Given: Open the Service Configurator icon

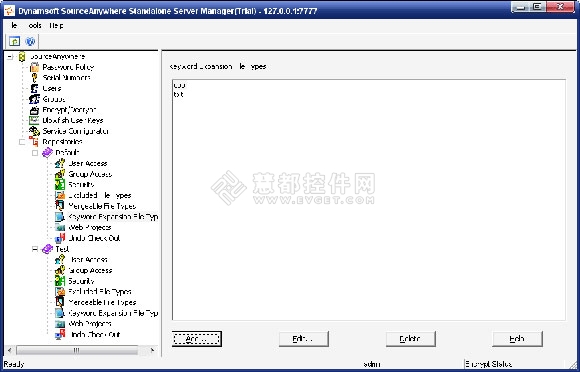Looking at the screenshot, I should [34, 131].
